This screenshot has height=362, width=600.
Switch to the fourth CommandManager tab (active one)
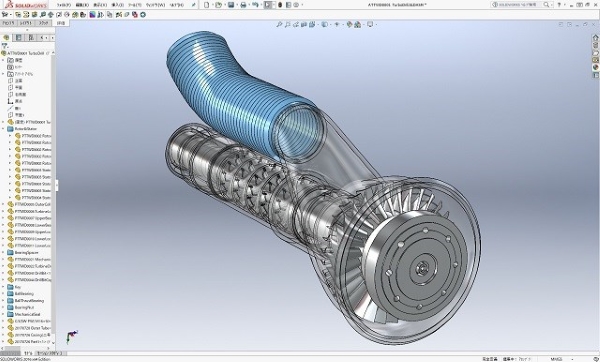coord(61,23)
